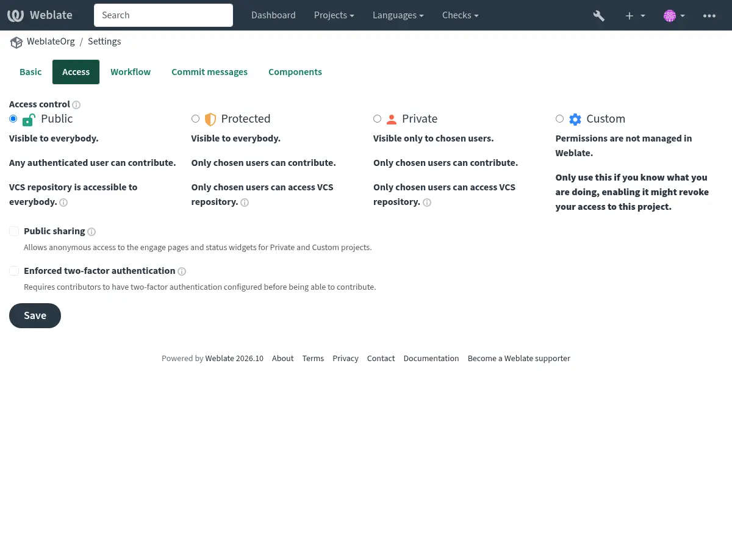
Task: Click the Access control help icon
Action: [76, 105]
